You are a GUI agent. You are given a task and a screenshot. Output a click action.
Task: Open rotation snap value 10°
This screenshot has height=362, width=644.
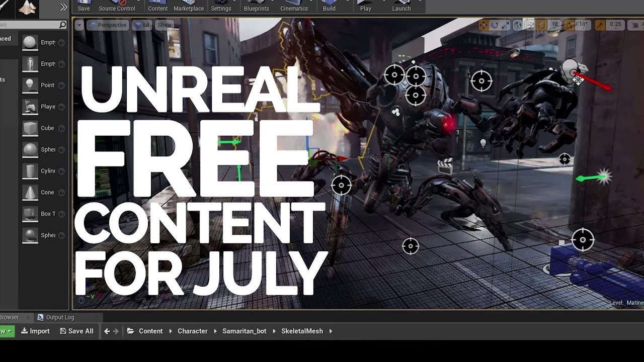[583, 25]
